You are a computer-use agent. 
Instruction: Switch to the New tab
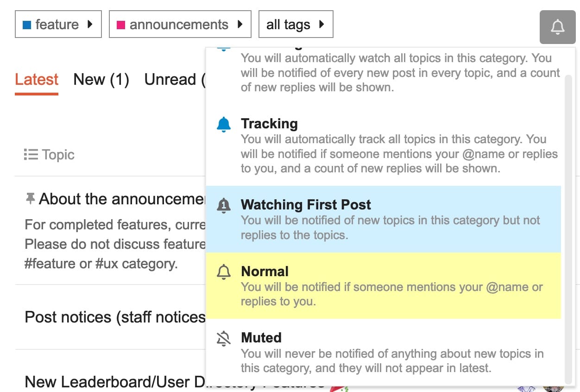click(100, 80)
